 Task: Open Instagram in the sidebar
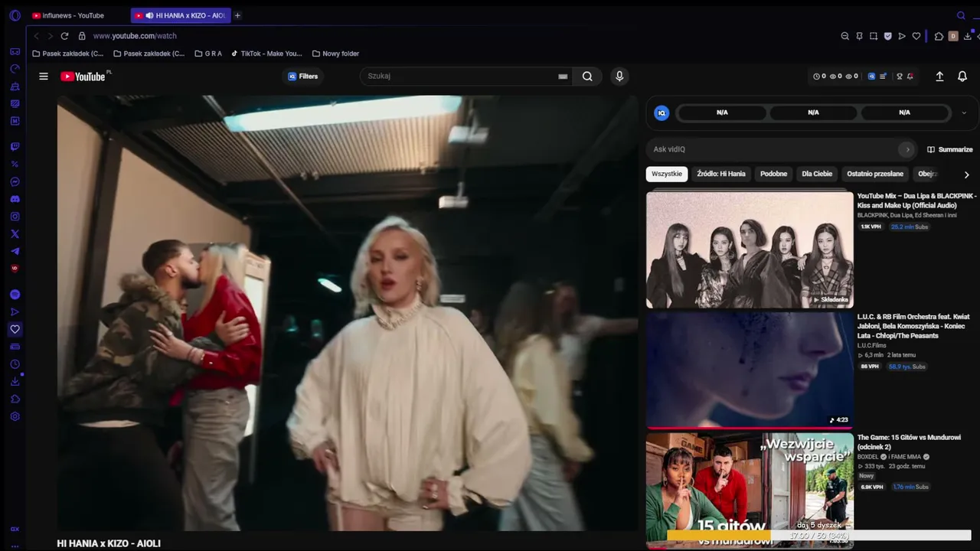tap(15, 217)
